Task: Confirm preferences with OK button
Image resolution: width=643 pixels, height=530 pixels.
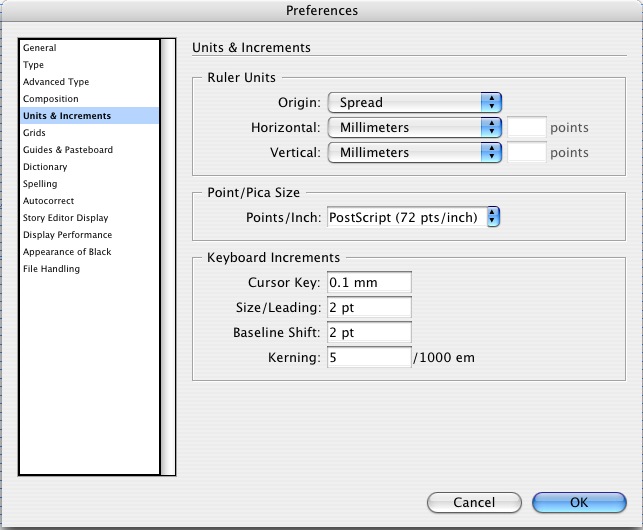Action: pos(579,503)
